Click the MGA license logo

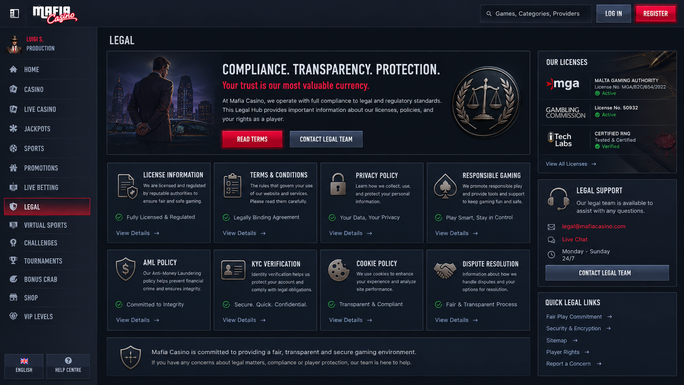point(563,83)
